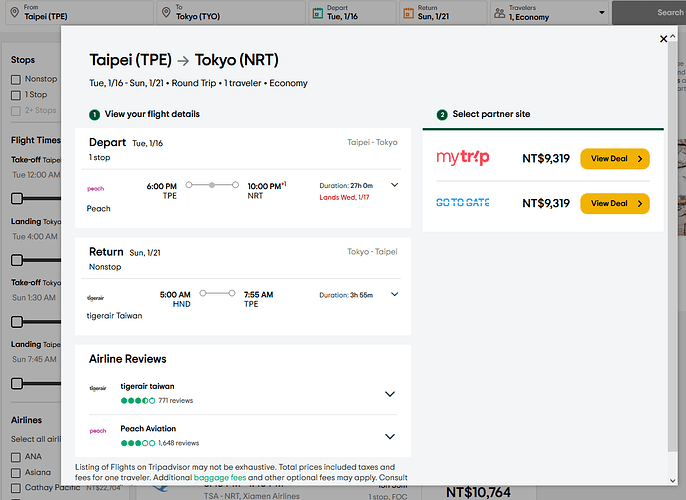The height and width of the screenshot is (500, 686).
Task: Click Landing Tokyo slider handle
Action: coord(17,260)
